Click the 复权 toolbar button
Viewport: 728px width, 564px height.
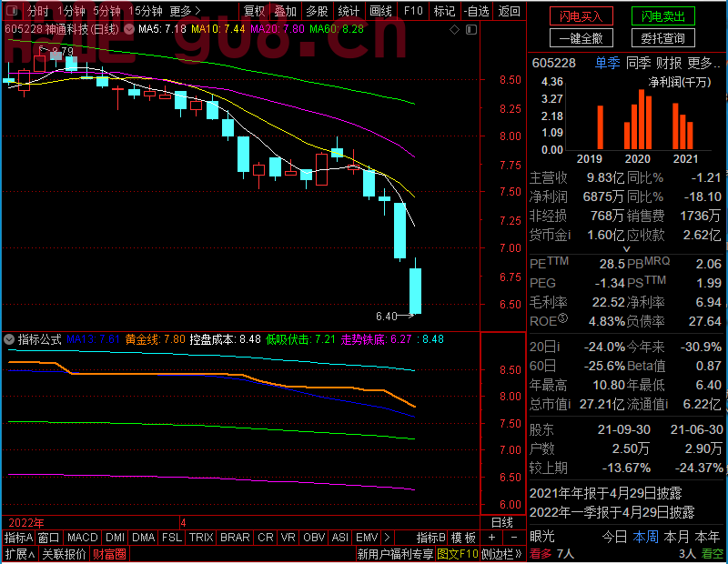click(254, 11)
